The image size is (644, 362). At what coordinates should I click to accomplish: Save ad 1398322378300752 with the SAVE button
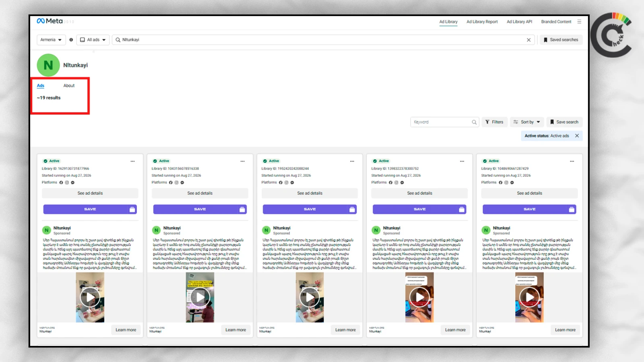tap(419, 210)
